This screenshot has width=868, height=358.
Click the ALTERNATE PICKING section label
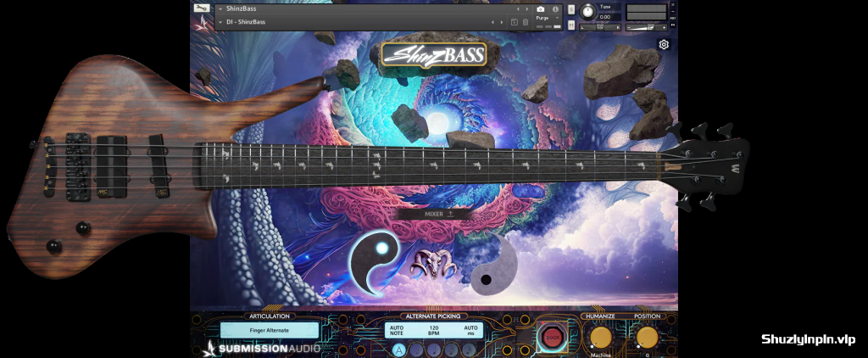433,316
